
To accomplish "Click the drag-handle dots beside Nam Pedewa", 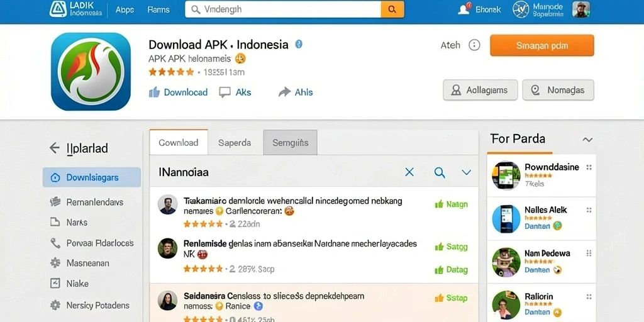I will click(x=589, y=253).
